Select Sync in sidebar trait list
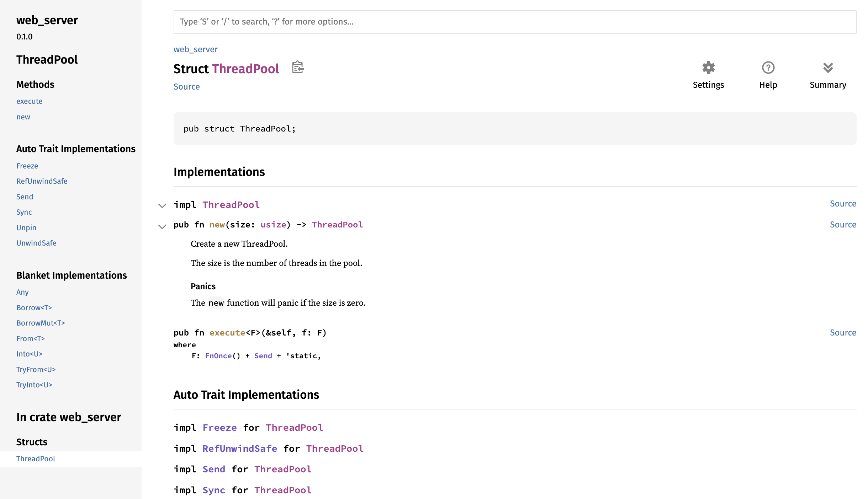868x499 pixels. [24, 212]
